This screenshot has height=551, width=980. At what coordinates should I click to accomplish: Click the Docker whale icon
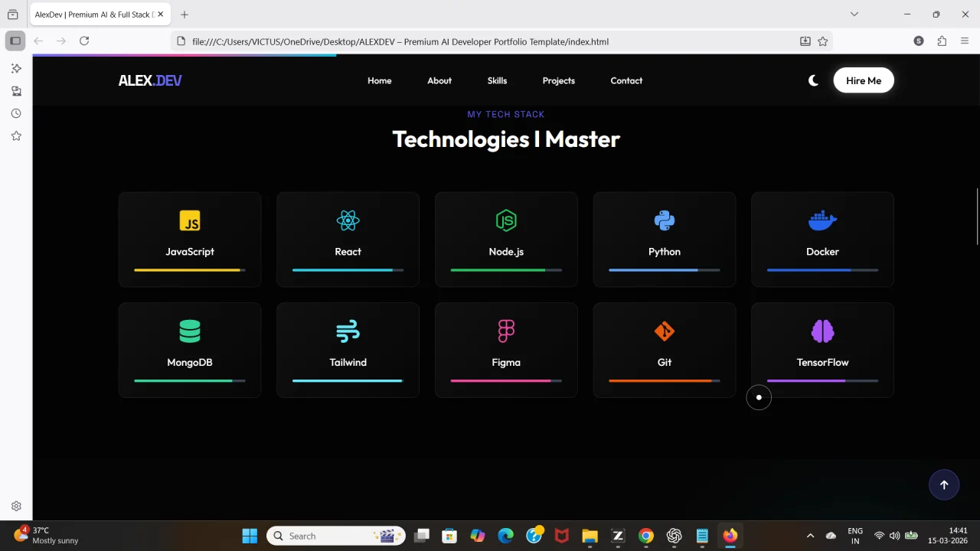[x=822, y=220]
